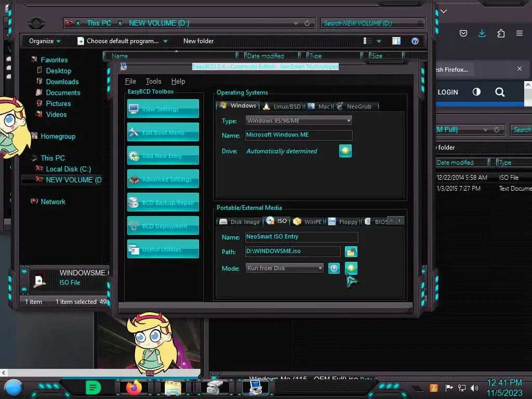The height and width of the screenshot is (399, 532).
Task: Expand address bar history dropdown
Action: pos(296,23)
